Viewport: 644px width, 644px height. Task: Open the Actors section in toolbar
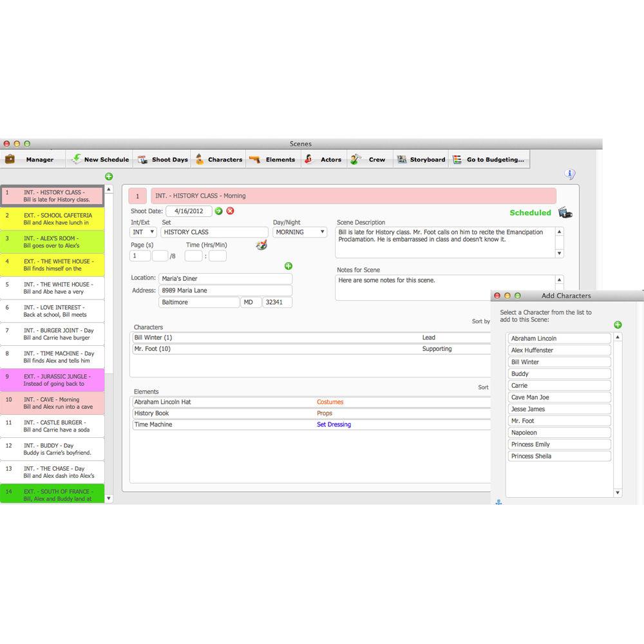pos(323,160)
